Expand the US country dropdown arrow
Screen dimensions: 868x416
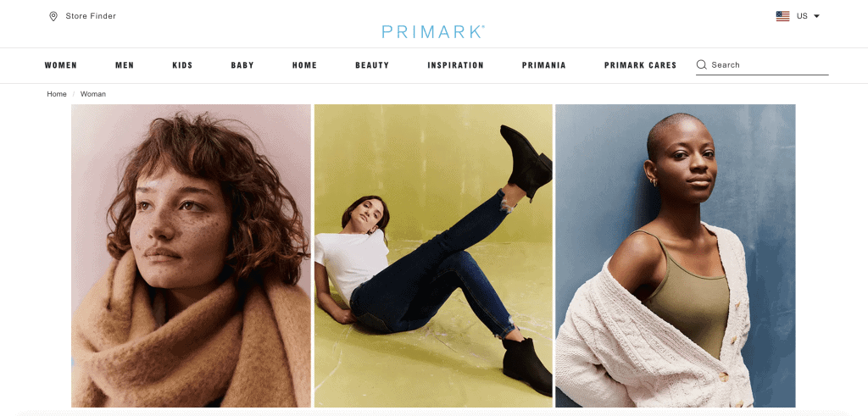click(x=816, y=16)
